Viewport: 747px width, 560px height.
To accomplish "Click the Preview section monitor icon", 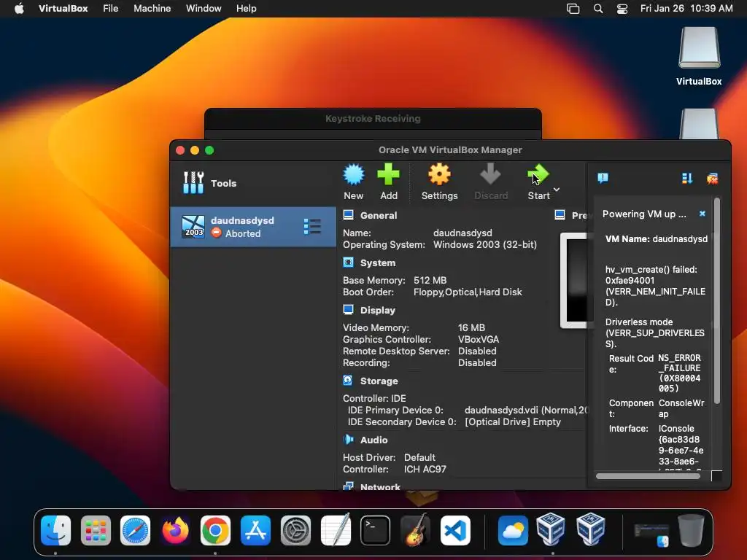I will point(560,215).
